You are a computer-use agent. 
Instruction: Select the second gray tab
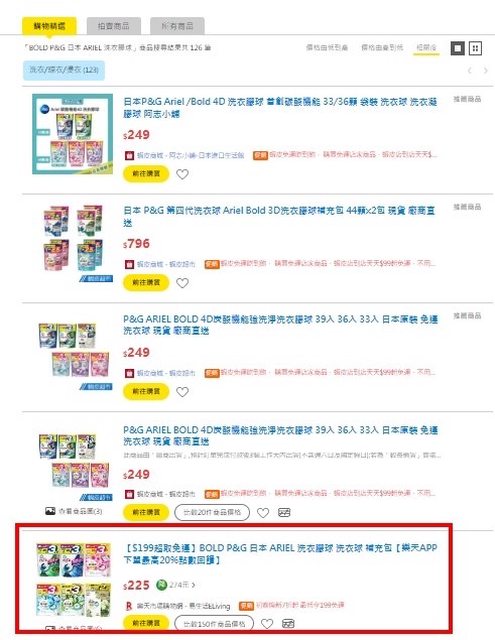click(114, 26)
